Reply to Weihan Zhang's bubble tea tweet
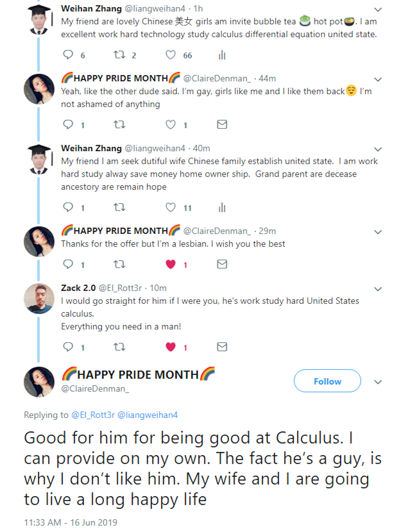This screenshot has height=532, width=408. (68, 55)
